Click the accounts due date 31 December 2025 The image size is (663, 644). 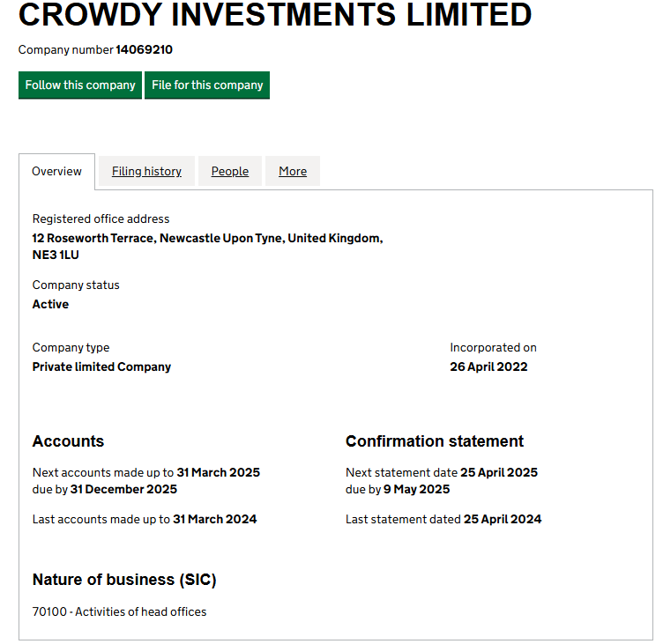[124, 489]
